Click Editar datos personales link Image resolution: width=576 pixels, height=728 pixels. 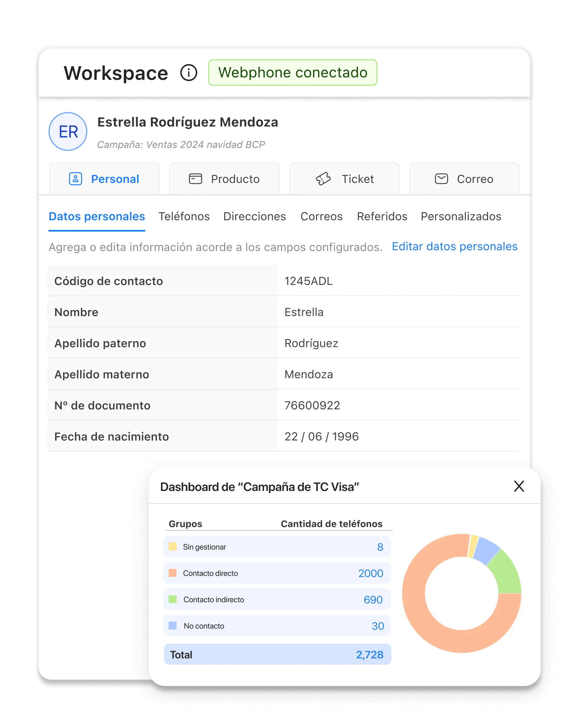tap(454, 246)
